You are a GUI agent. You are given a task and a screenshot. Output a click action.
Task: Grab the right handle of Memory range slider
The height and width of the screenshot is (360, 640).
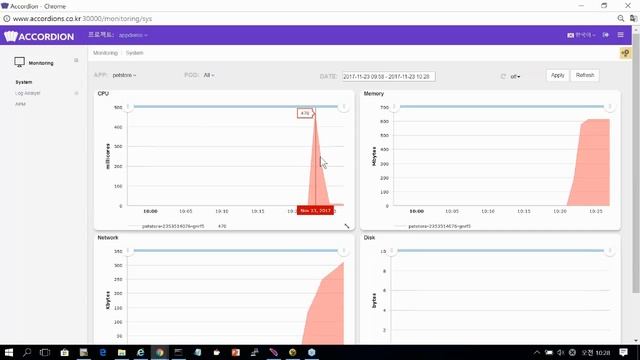[x=610, y=107]
